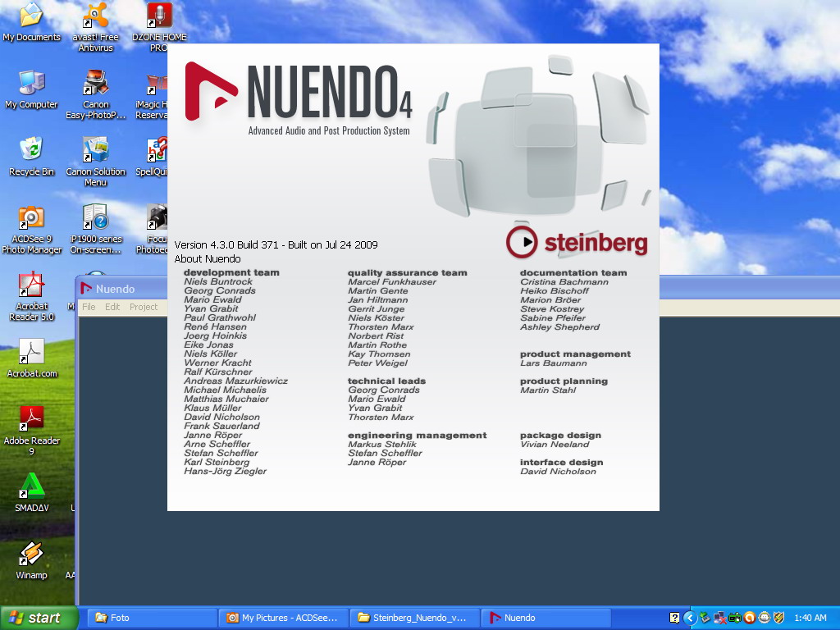Screen dimensions: 840x630
Task: Click Safely Remove Hardware tray icon
Action: pyautogui.click(x=705, y=618)
